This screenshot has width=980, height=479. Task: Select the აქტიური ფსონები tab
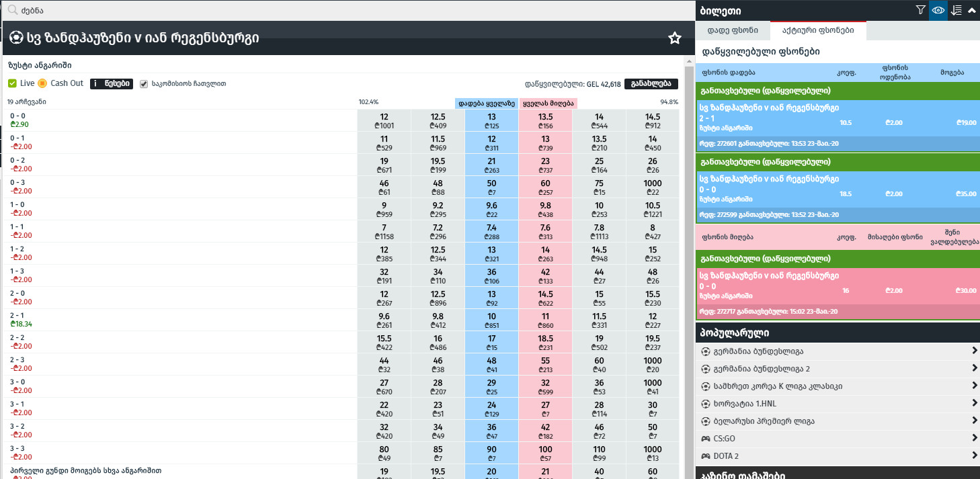click(818, 30)
